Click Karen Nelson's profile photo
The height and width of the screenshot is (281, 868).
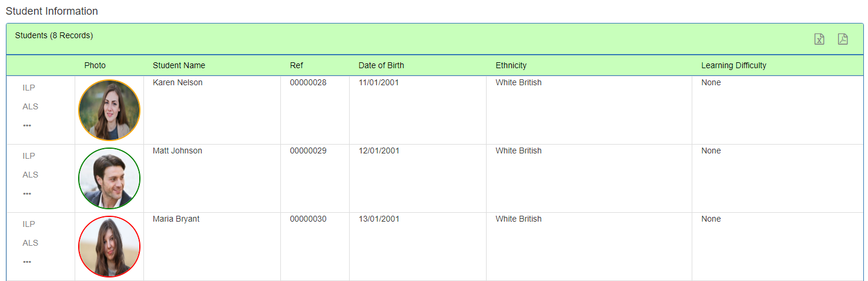[x=109, y=110]
